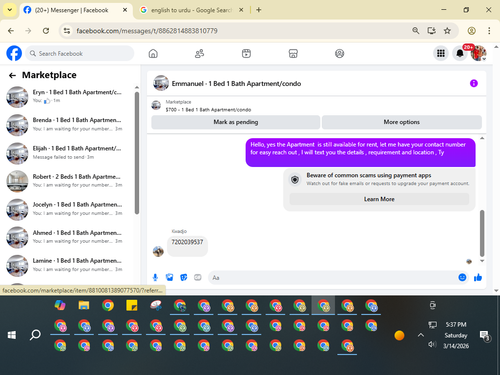Click the chat messages scrollbar thumb
Viewport: 500px width, 375px height.
pyautogui.click(x=482, y=233)
